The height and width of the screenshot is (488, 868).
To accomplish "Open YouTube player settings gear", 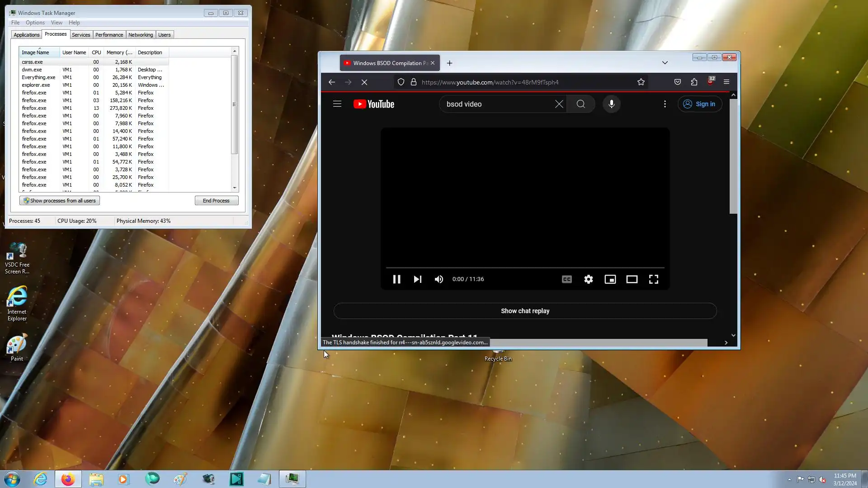I will point(588,279).
